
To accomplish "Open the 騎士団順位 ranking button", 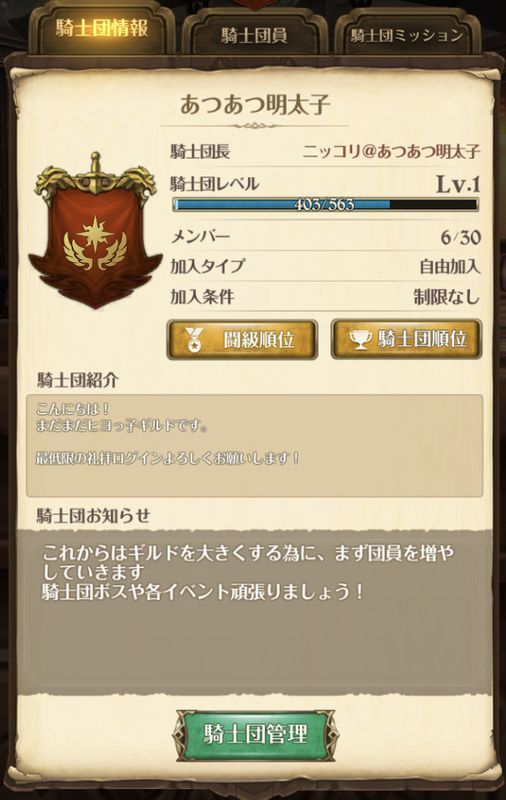I will pos(407,339).
